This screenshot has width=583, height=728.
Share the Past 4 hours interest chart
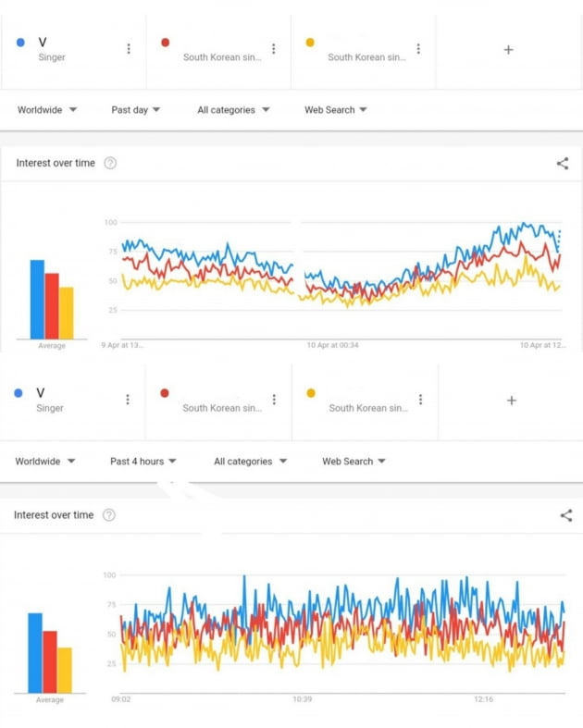[565, 515]
